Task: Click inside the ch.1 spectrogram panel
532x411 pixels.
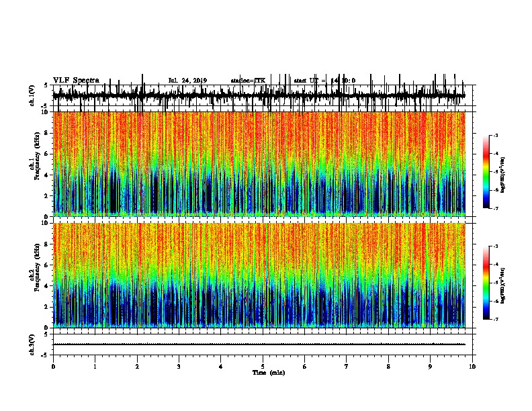Action: tap(259, 164)
